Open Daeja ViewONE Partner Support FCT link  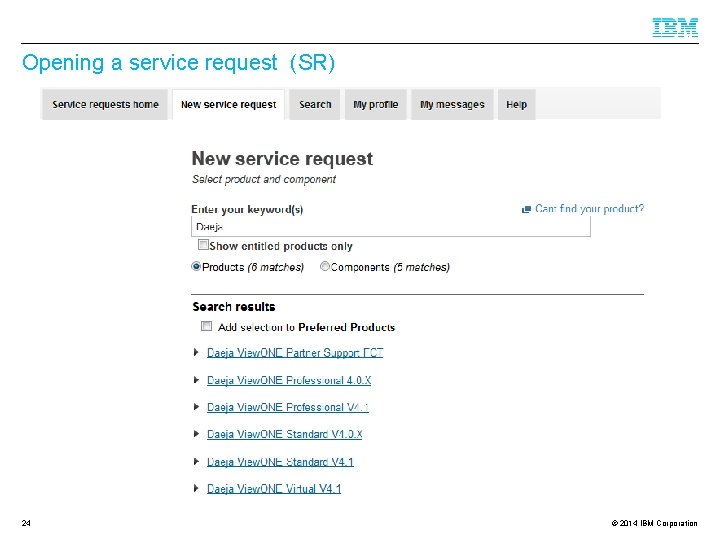295,353
